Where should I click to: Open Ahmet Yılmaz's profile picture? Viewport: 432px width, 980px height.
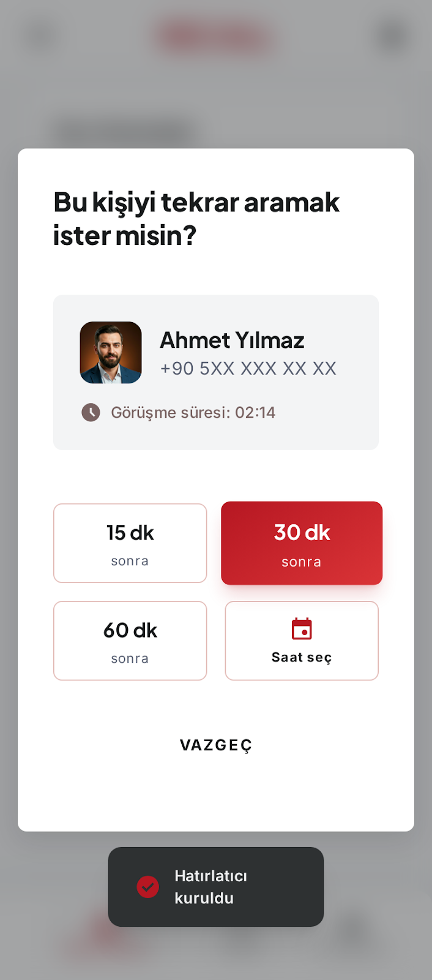(x=111, y=353)
